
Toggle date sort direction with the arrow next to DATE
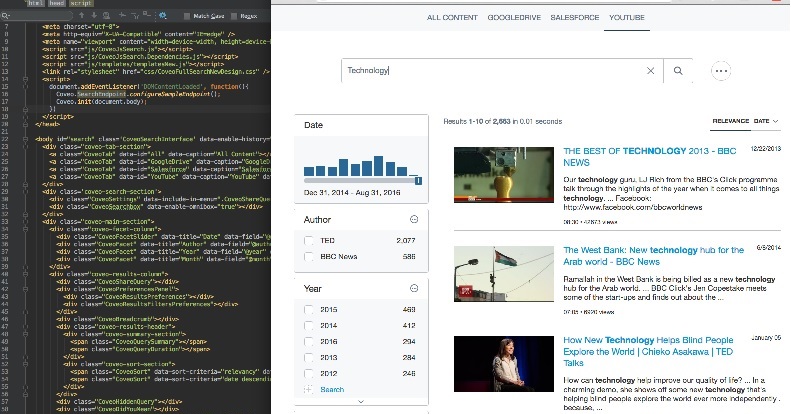(776, 121)
